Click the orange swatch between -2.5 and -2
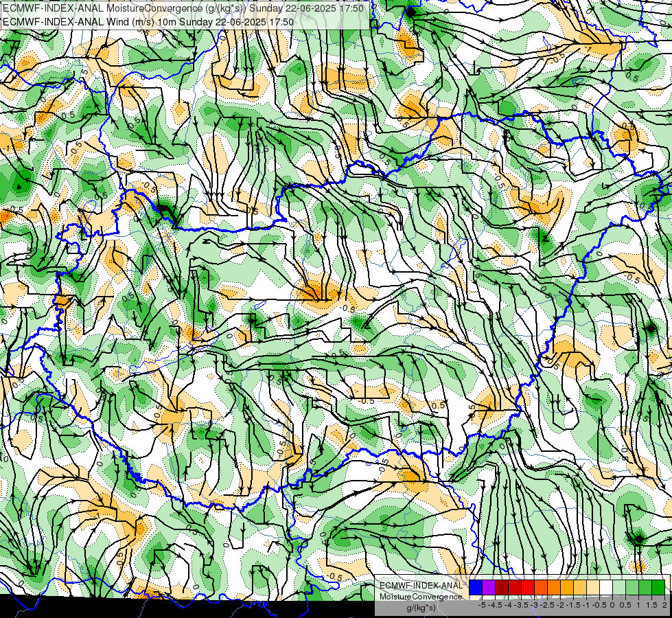Screen dimensions: 672x618 coord(554,587)
